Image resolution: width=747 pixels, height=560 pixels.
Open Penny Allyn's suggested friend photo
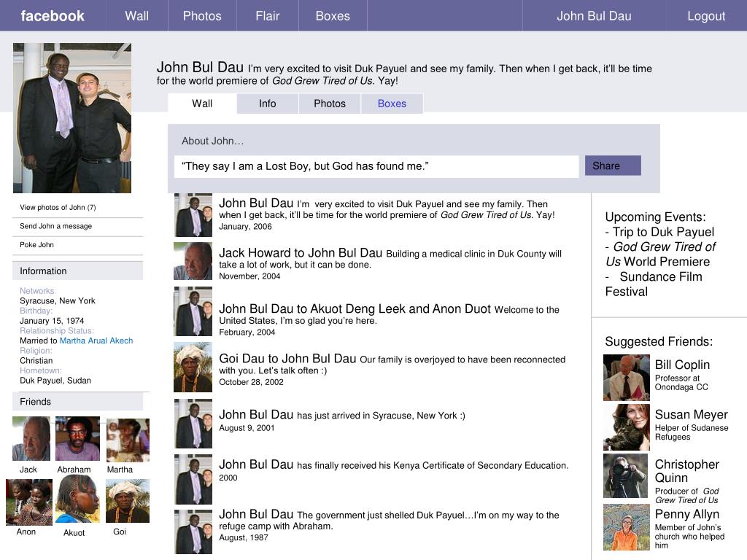tap(627, 527)
